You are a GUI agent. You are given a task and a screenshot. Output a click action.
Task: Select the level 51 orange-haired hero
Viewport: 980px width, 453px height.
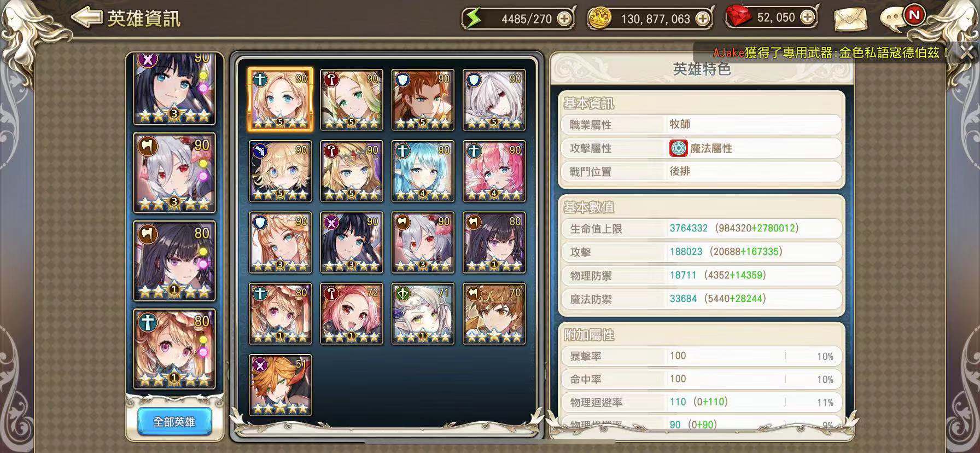pos(281,385)
